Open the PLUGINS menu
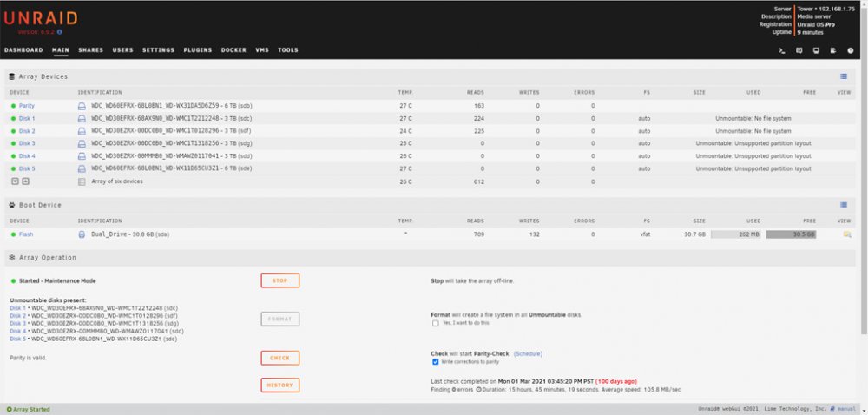This screenshot has height=415, width=868. (198, 50)
